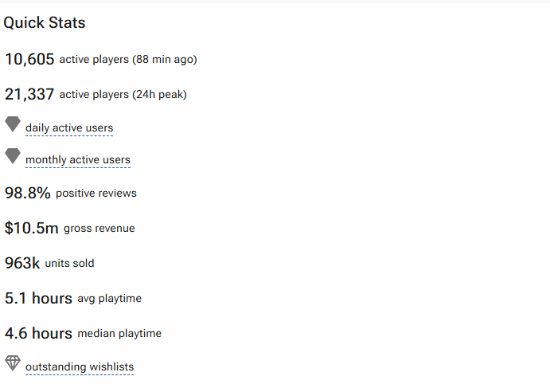Select the positive reviews label
Image resolution: width=550 pixels, height=384 pixels.
click(x=96, y=193)
